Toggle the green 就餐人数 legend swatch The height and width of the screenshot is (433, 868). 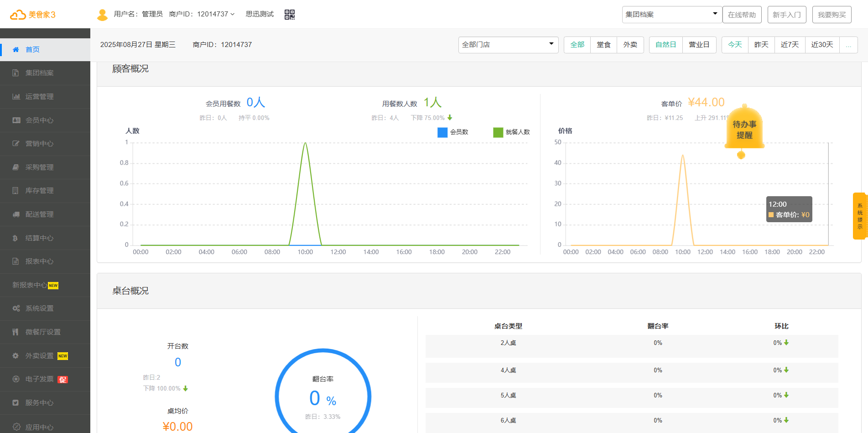(x=498, y=132)
